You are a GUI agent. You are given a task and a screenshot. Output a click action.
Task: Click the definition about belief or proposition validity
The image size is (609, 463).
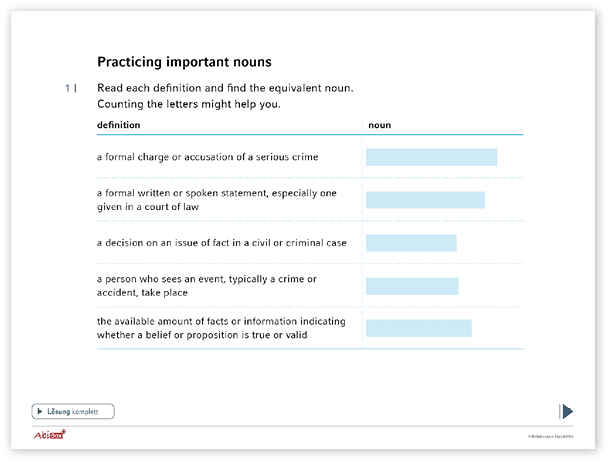click(221, 328)
